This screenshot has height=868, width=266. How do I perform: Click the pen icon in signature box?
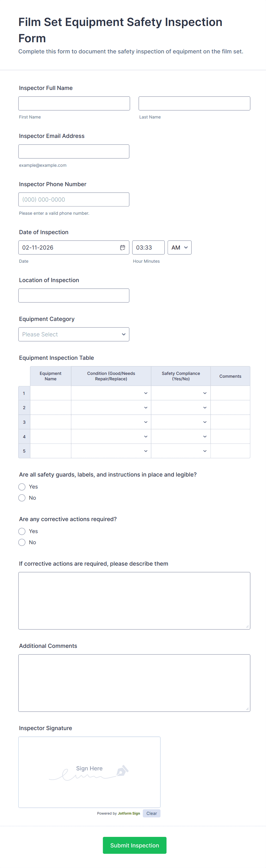(x=122, y=770)
